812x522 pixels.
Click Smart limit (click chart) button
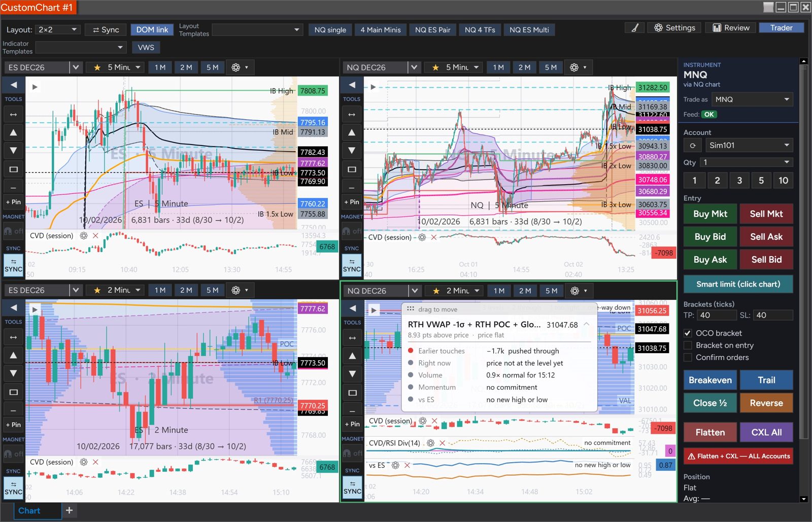(x=738, y=284)
